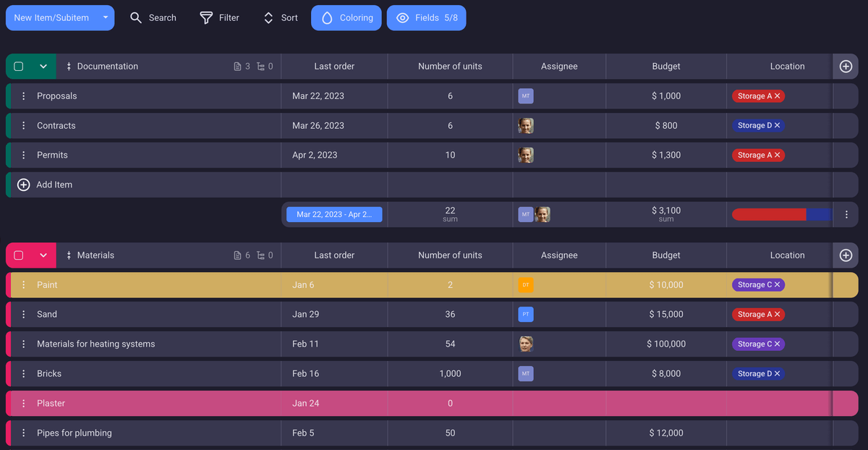
Task: Open the options menu for the Paint row
Action: coord(24,284)
